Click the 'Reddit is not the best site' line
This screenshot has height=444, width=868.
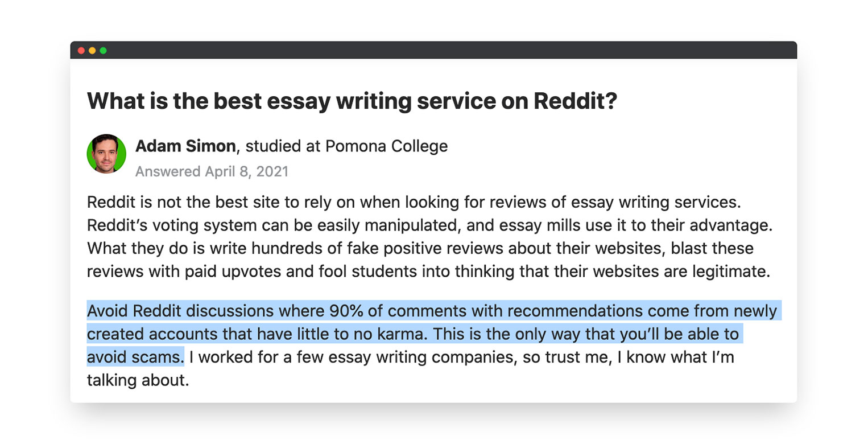pyautogui.click(x=414, y=202)
